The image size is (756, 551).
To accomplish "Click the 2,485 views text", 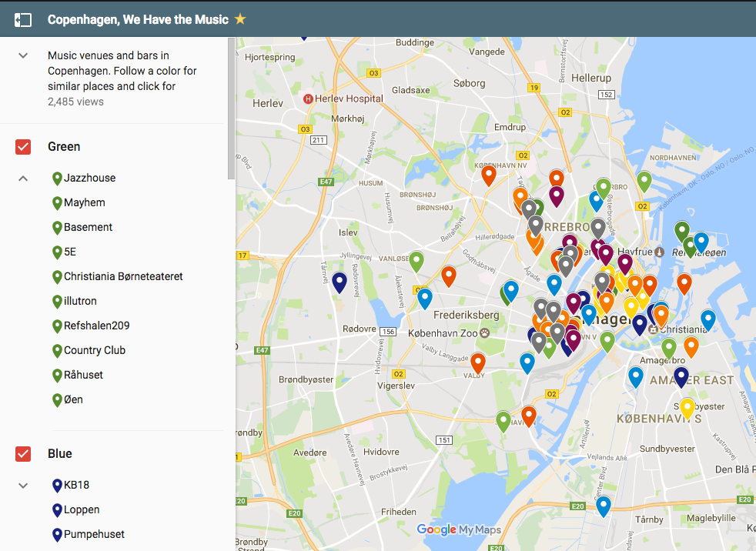I will (75, 102).
